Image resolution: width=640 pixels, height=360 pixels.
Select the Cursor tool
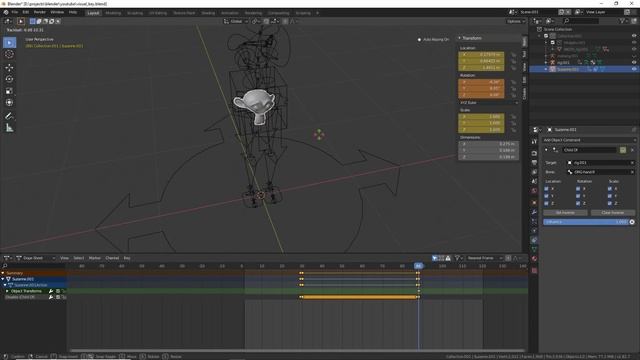click(x=9, y=54)
